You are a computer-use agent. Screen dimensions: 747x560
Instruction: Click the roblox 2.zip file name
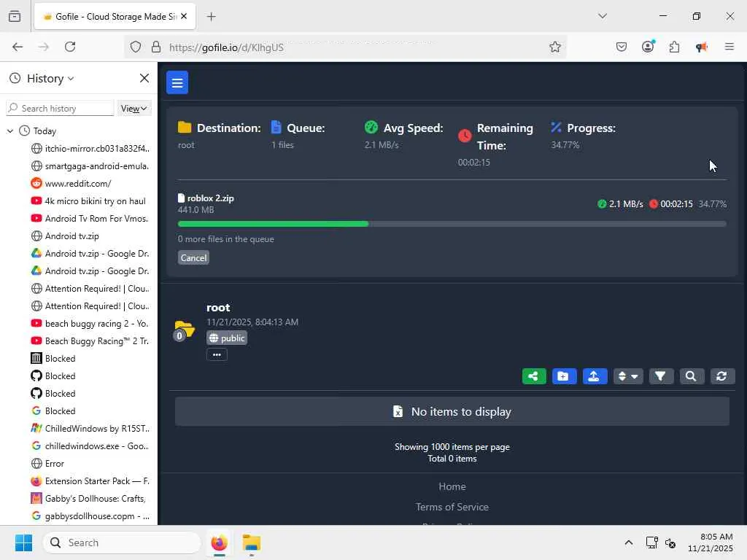(210, 198)
